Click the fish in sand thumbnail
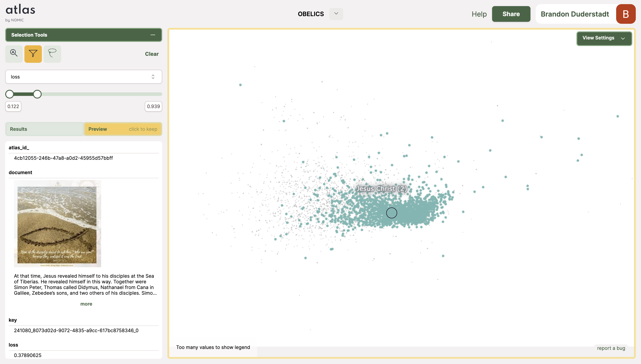 click(58, 223)
